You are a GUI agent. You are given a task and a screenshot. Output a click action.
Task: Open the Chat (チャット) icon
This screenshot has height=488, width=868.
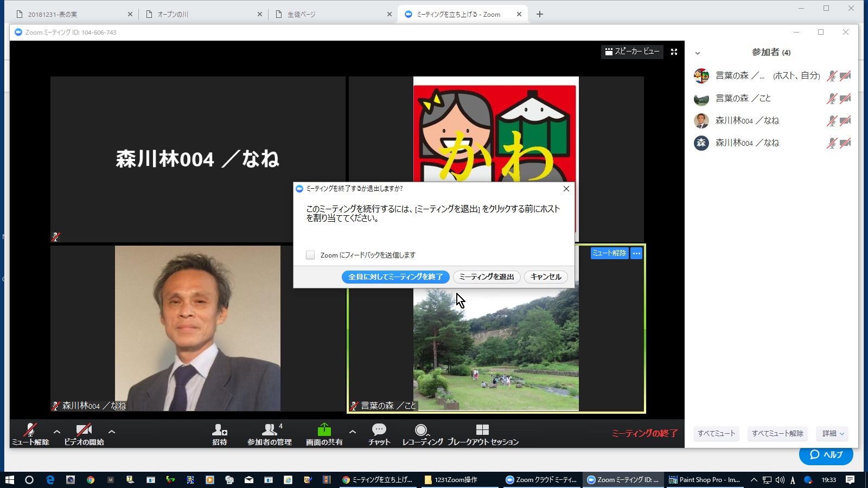379,430
